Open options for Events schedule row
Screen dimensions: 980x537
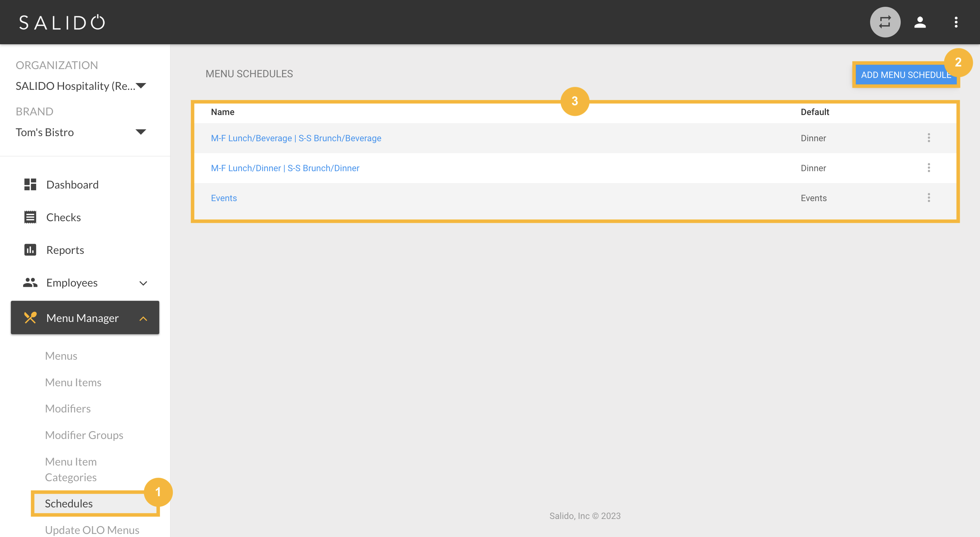tap(929, 198)
